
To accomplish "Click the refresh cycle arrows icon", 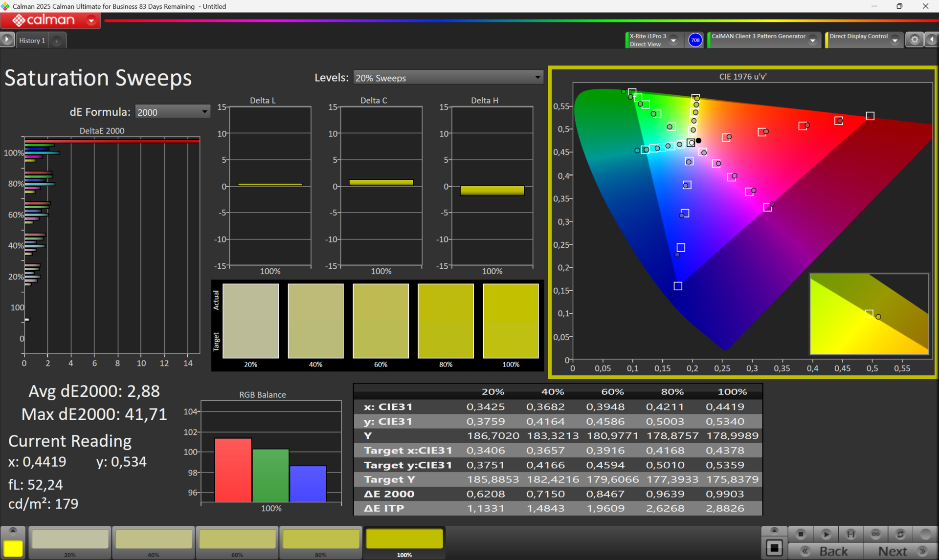I will coord(900,534).
